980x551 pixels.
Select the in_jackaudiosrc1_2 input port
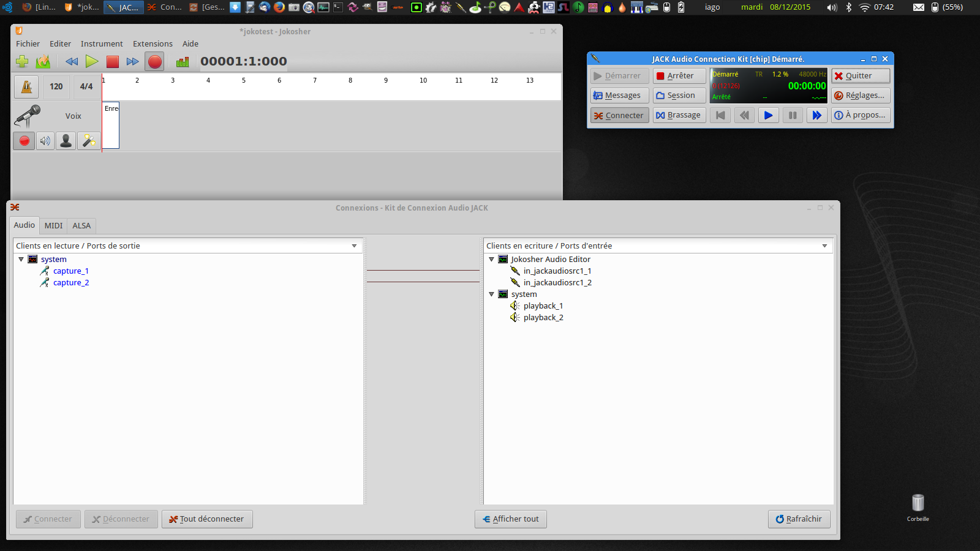(x=557, y=283)
